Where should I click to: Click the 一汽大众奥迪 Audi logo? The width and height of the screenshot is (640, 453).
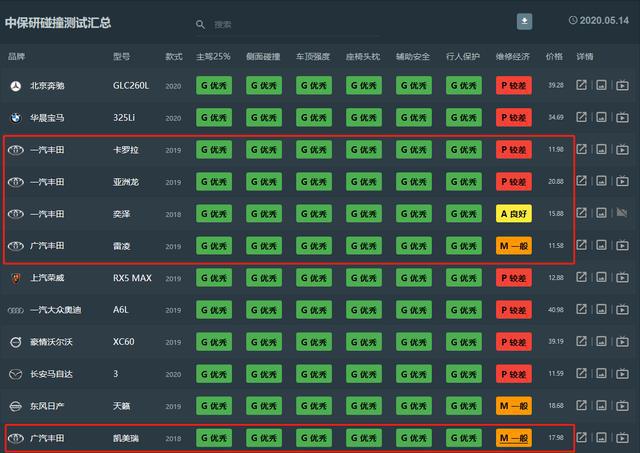pyautogui.click(x=16, y=310)
